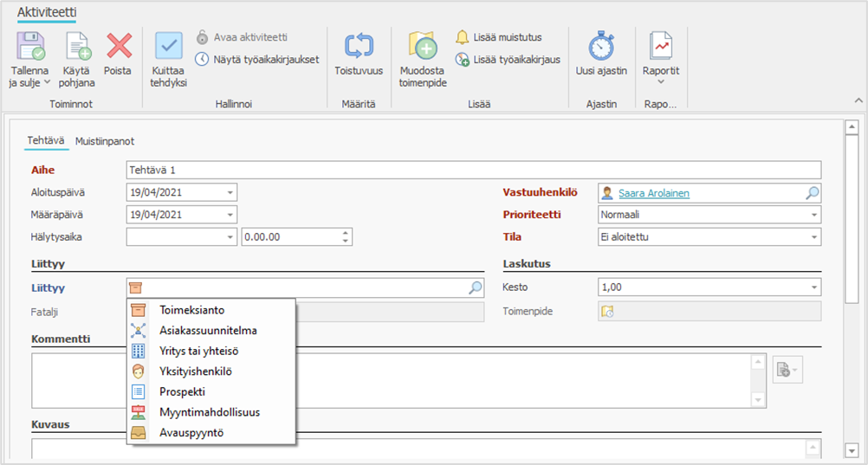Viewport: 868px width, 465px height.
Task: Select Toimeksianto from the link type list
Action: 191,310
